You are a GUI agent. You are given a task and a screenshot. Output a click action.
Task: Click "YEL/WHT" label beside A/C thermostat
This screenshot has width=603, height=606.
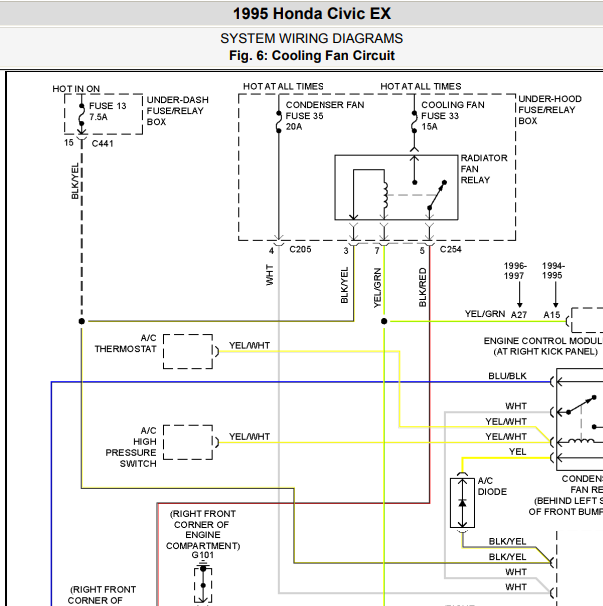249,346
